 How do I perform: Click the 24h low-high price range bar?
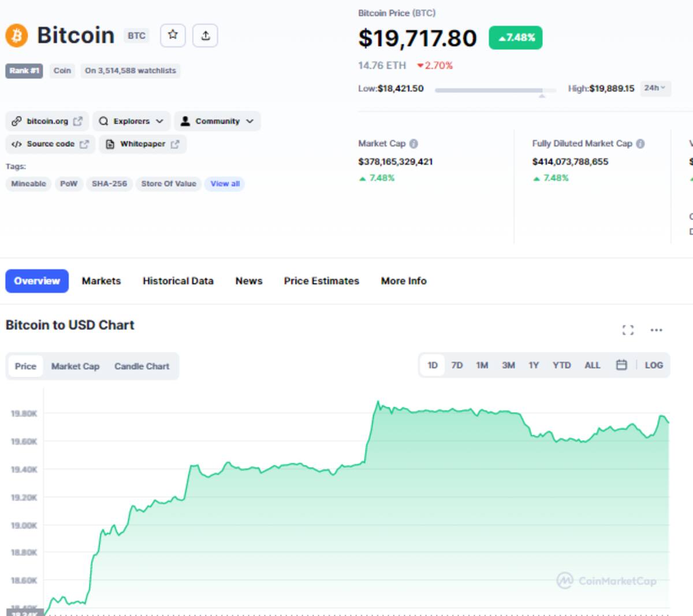tap(495, 90)
